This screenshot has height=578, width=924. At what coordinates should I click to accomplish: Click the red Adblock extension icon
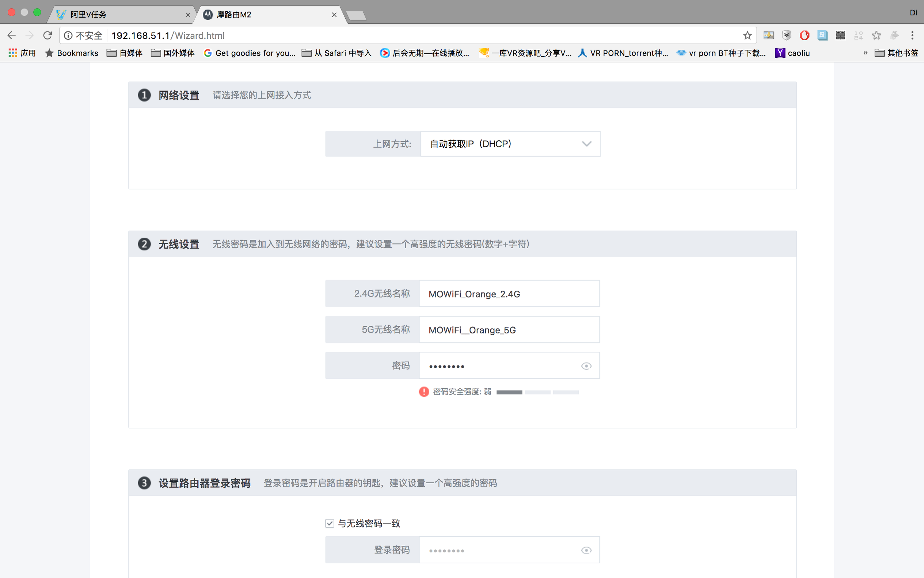point(805,35)
